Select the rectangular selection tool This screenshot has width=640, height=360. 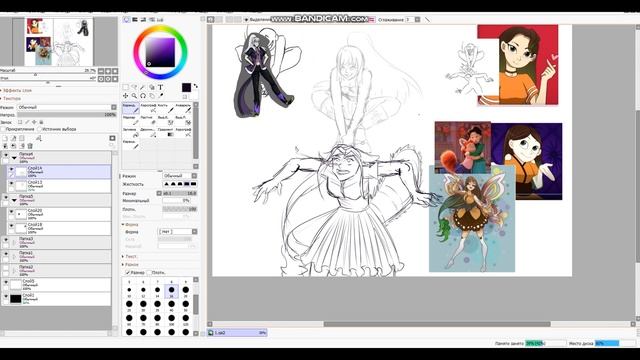pyautogui.click(x=126, y=87)
